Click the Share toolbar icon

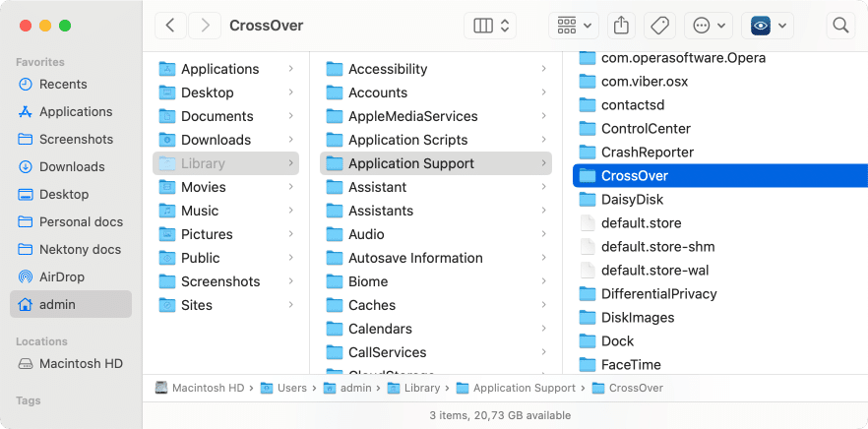point(621,26)
